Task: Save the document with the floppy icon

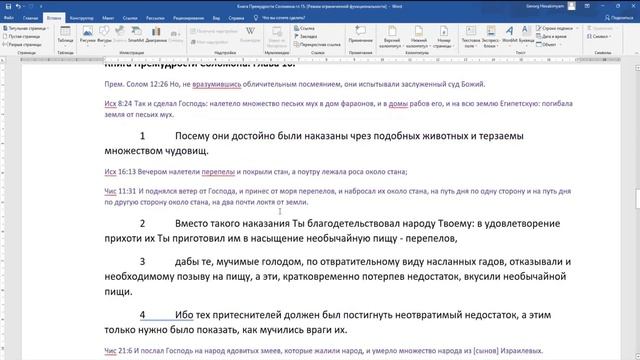Action: (8, 6)
